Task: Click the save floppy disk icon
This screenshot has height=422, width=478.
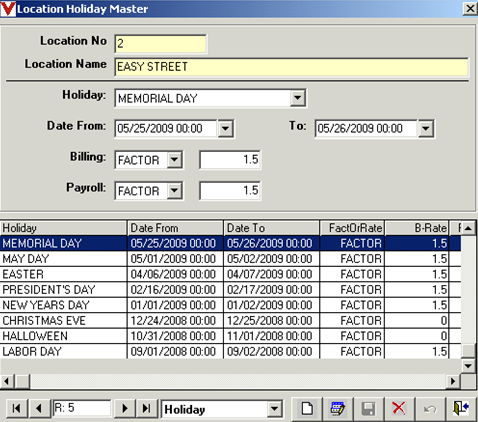Action: (368, 408)
